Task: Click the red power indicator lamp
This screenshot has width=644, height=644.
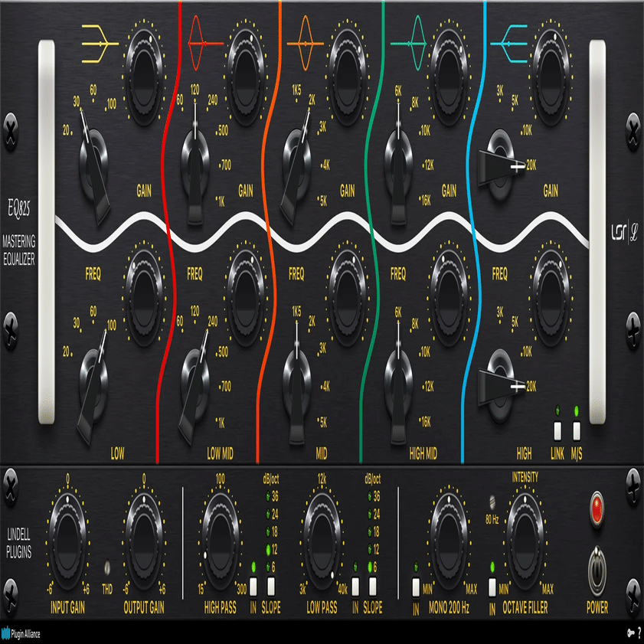Action: coord(597,509)
